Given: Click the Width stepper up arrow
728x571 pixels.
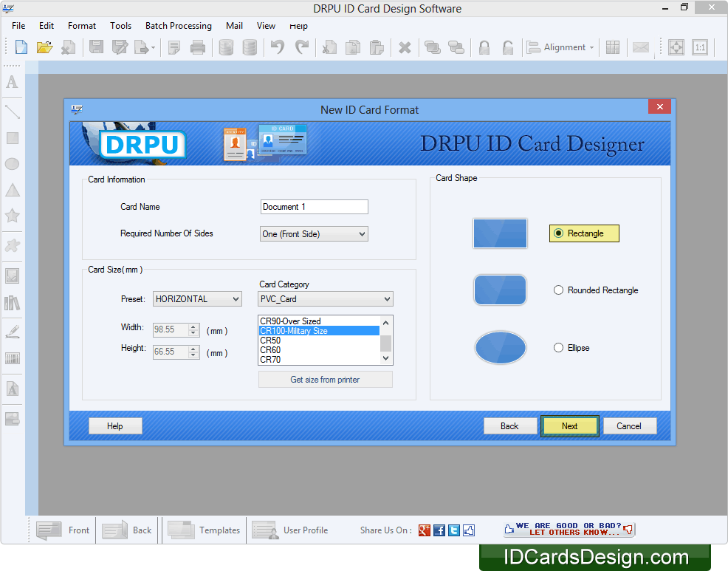Looking at the screenshot, I should pyautogui.click(x=193, y=326).
